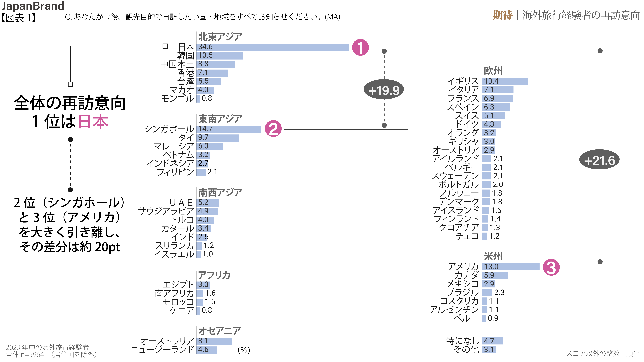
Task: Select the アメリカ 13.0 bar
Action: click(511, 267)
